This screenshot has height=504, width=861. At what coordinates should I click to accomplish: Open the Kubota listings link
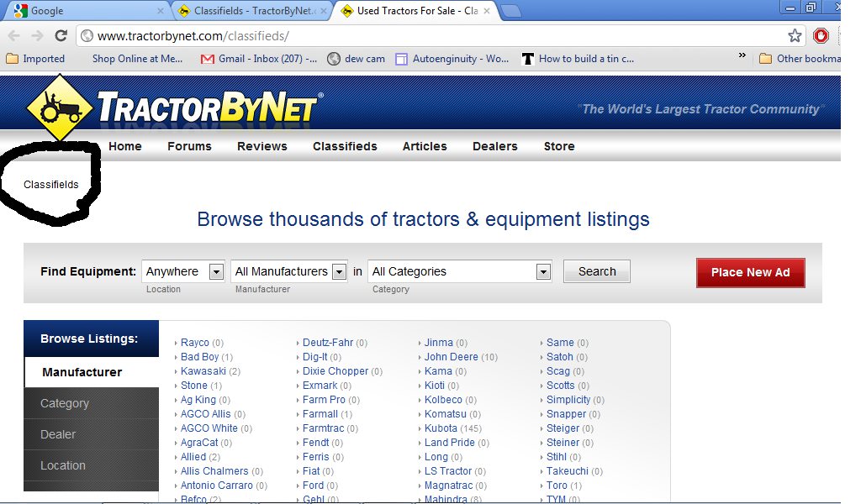coord(441,428)
